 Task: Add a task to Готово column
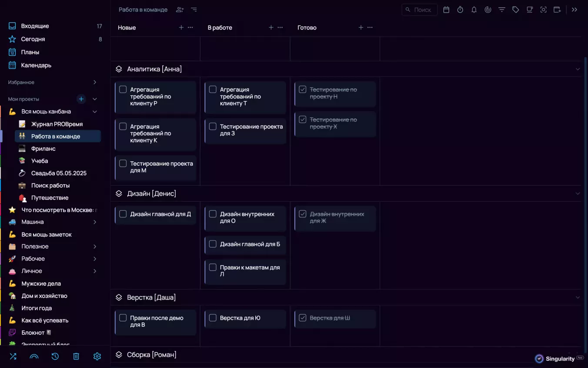tap(361, 27)
